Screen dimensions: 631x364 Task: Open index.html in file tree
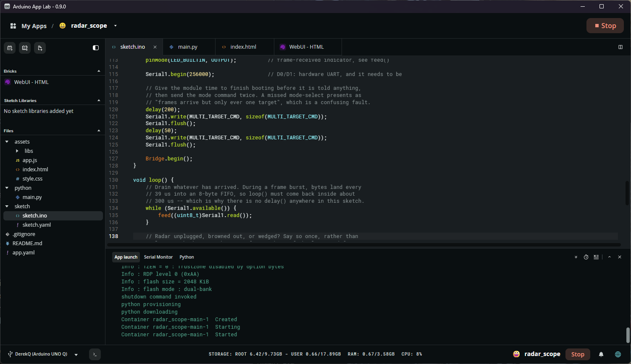35,170
